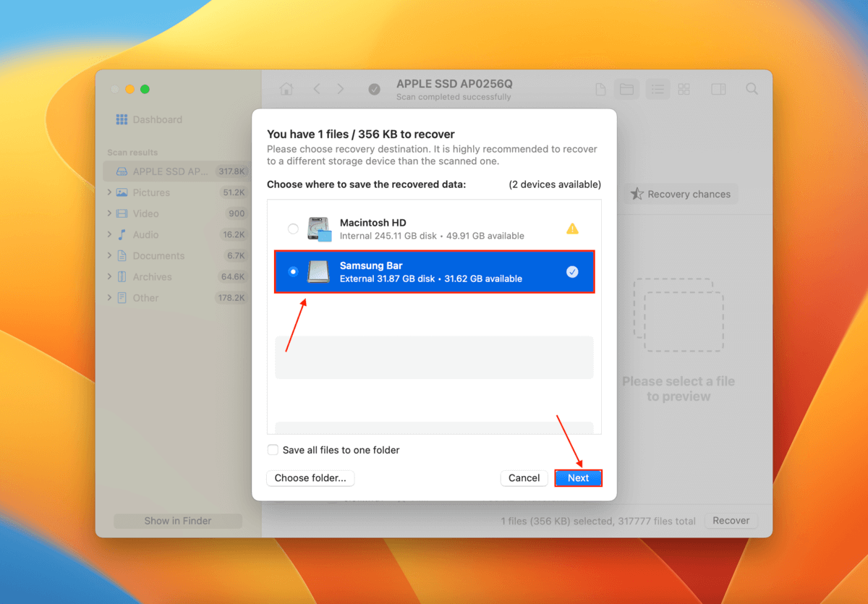Click the Macintosh HD disk icon
This screenshot has height=604, width=868.
point(319,229)
